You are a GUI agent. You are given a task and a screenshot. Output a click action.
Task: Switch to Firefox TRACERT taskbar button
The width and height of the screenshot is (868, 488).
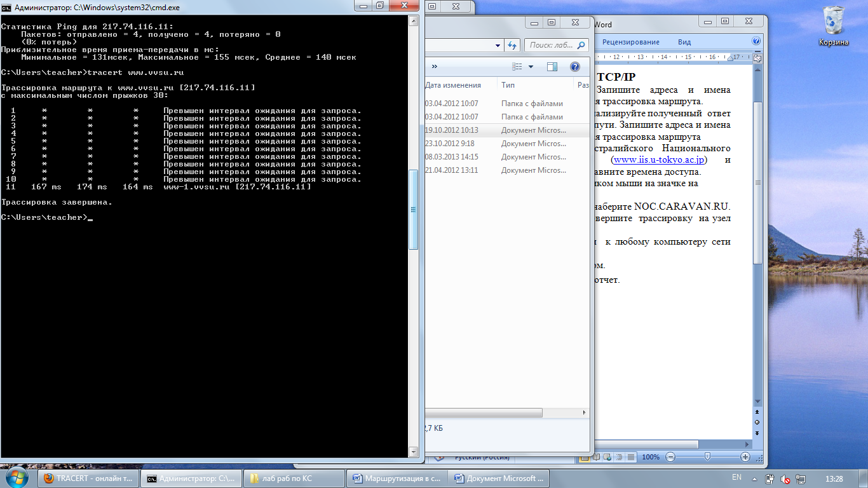tap(88, 478)
